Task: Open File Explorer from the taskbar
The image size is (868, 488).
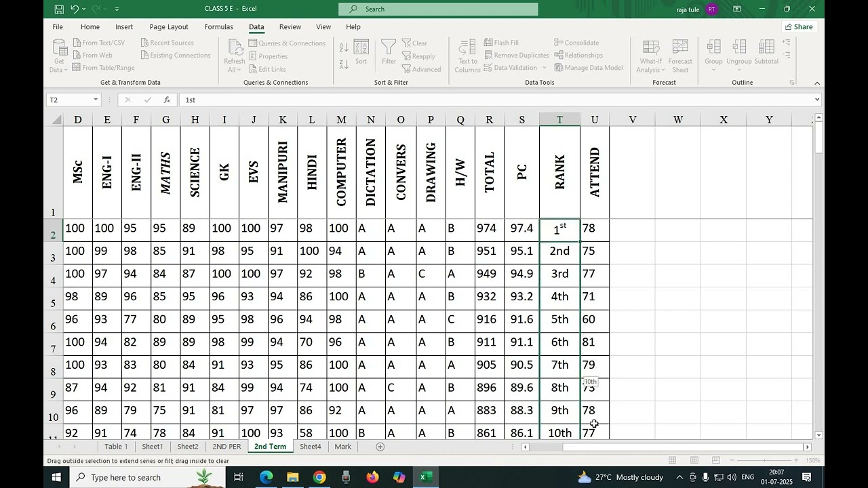Action: [x=293, y=477]
